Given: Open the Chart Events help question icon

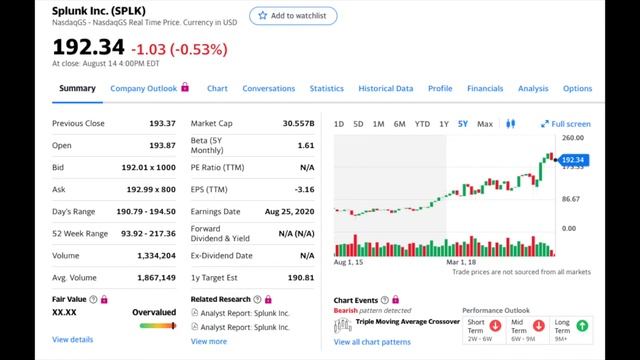Looking at the screenshot, I should coord(384,300).
